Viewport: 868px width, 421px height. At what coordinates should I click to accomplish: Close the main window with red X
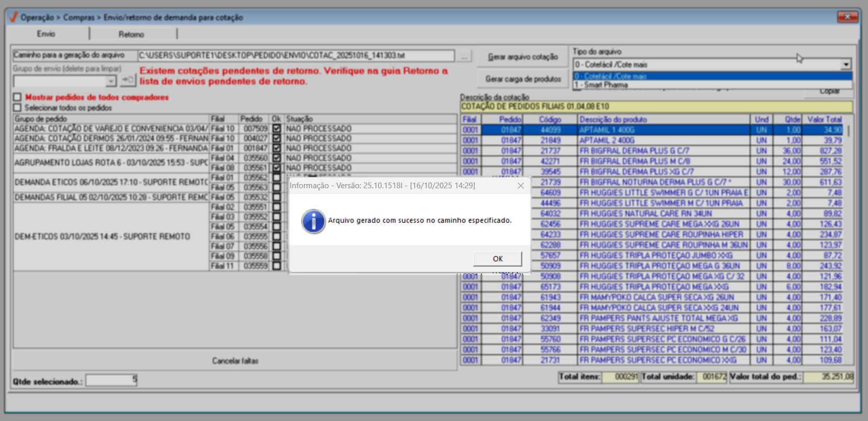(x=847, y=17)
